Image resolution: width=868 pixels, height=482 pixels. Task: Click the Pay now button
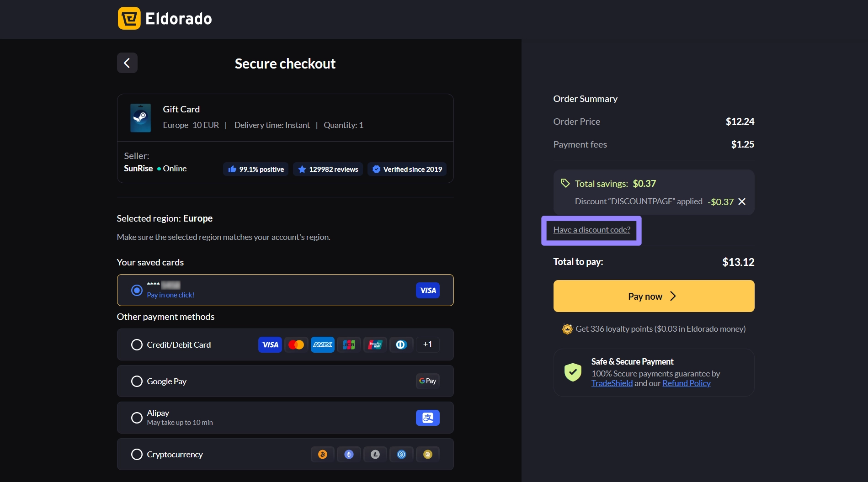[654, 296]
